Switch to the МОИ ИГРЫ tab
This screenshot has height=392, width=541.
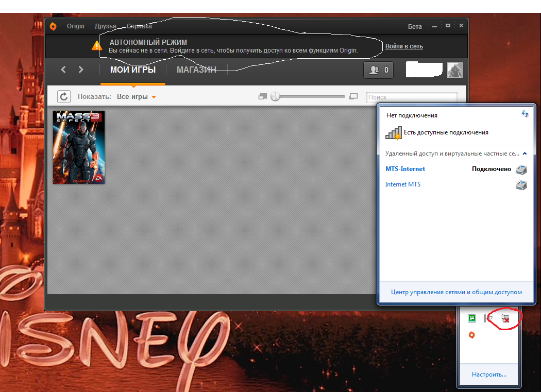pos(133,70)
